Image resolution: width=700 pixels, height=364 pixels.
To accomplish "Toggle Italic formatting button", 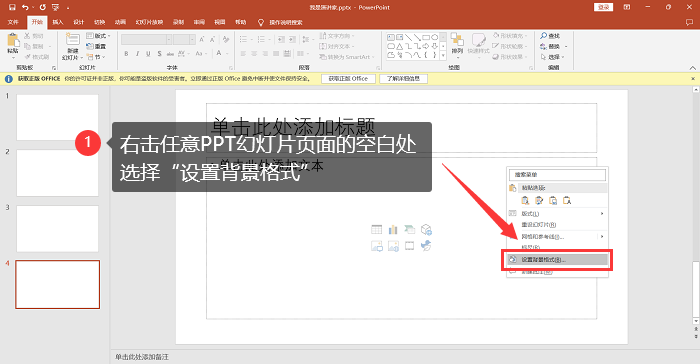I will click(137, 54).
